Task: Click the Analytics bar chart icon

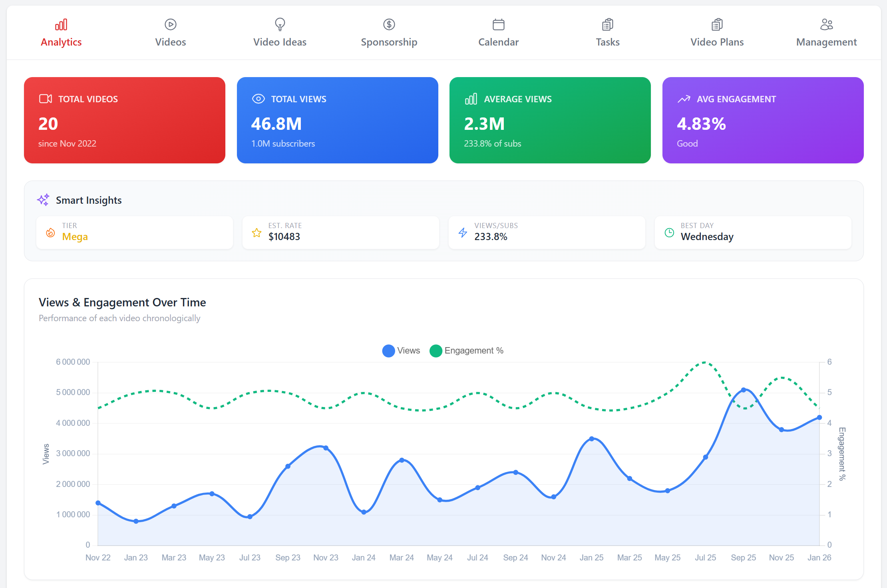Action: coord(61,25)
